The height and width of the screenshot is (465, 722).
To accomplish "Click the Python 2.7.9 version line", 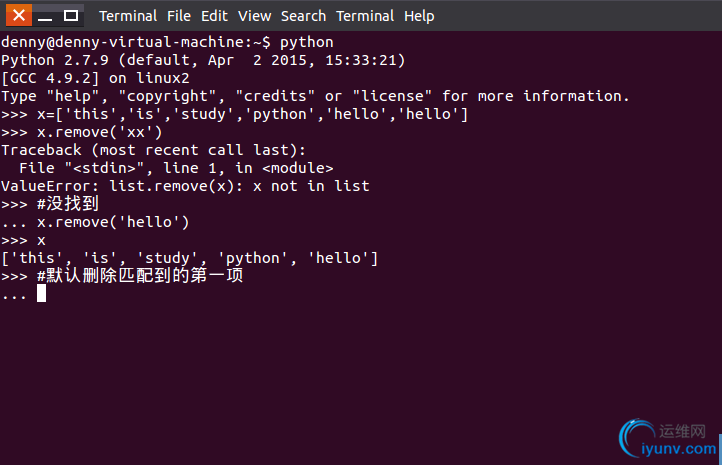I will pyautogui.click(x=203, y=60).
